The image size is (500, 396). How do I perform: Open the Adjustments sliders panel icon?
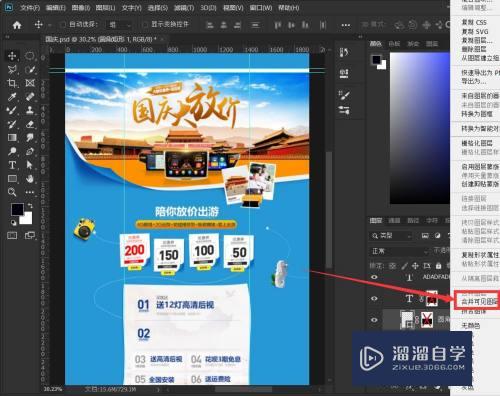point(344,110)
